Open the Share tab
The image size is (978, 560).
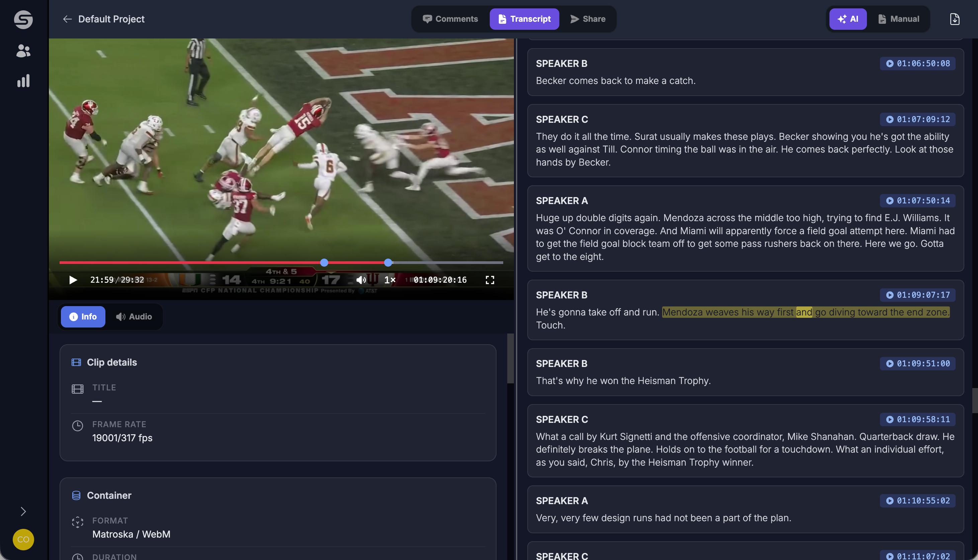(x=588, y=19)
